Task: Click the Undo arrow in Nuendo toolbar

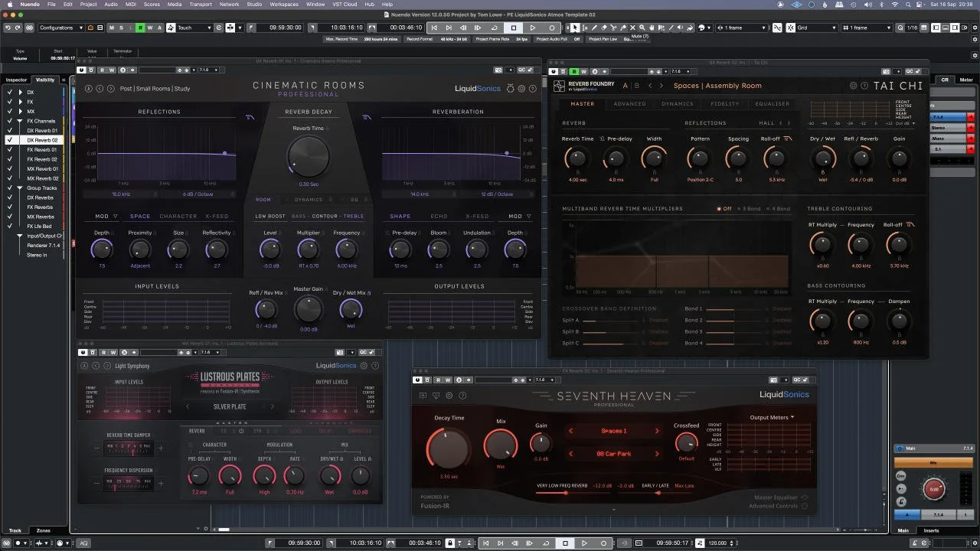Action: (8, 28)
